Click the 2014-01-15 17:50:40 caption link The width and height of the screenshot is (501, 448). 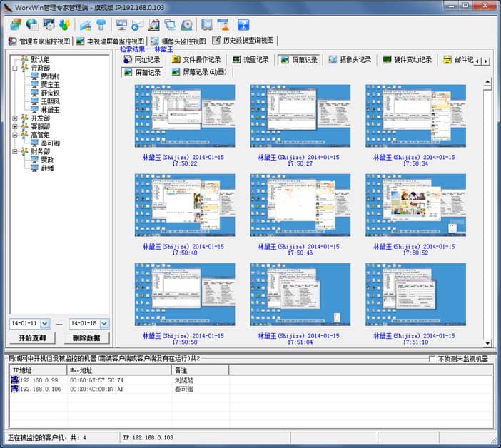click(183, 250)
